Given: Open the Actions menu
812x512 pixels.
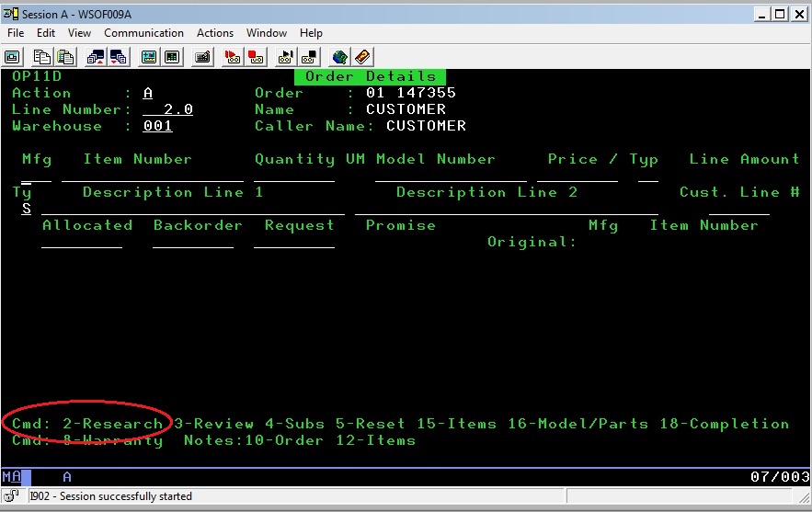Looking at the screenshot, I should (x=215, y=33).
